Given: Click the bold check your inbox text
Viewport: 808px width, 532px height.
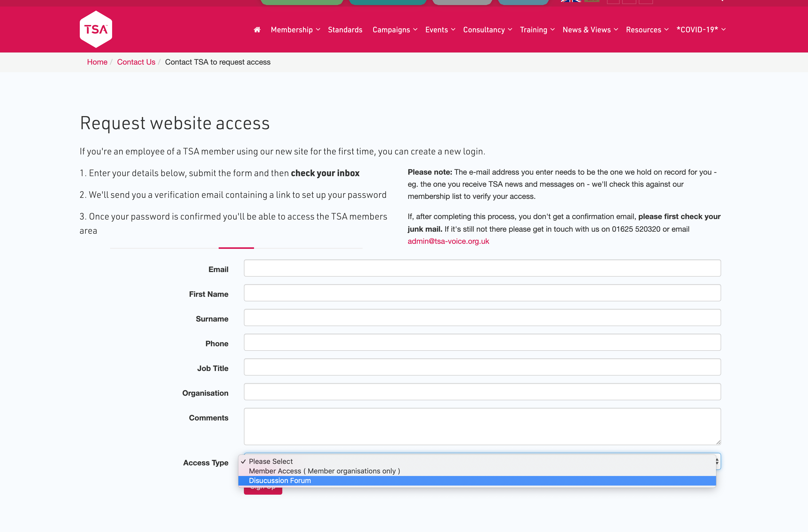Looking at the screenshot, I should coord(325,173).
